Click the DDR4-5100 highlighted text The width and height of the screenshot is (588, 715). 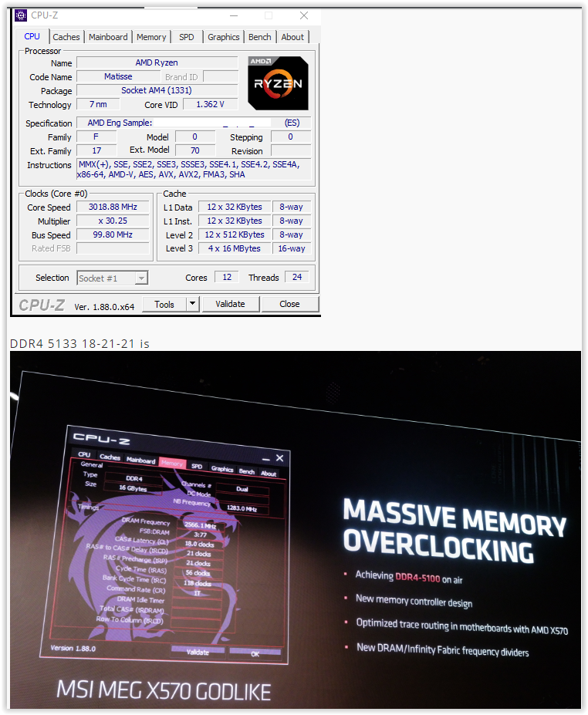tap(417, 578)
